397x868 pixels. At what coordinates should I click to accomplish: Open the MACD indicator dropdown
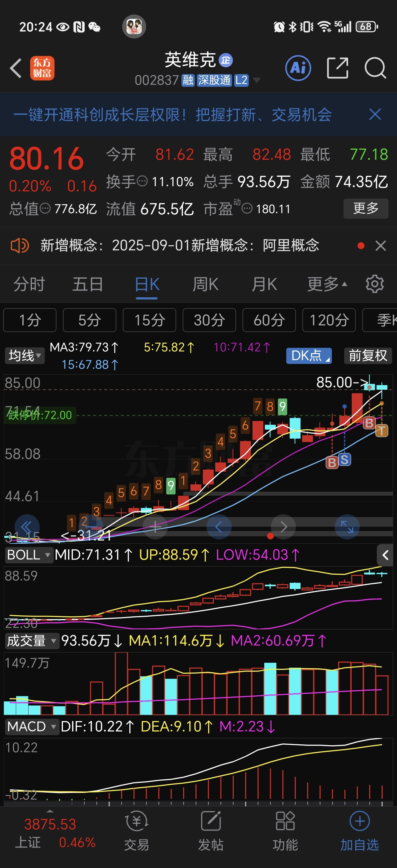[32, 726]
